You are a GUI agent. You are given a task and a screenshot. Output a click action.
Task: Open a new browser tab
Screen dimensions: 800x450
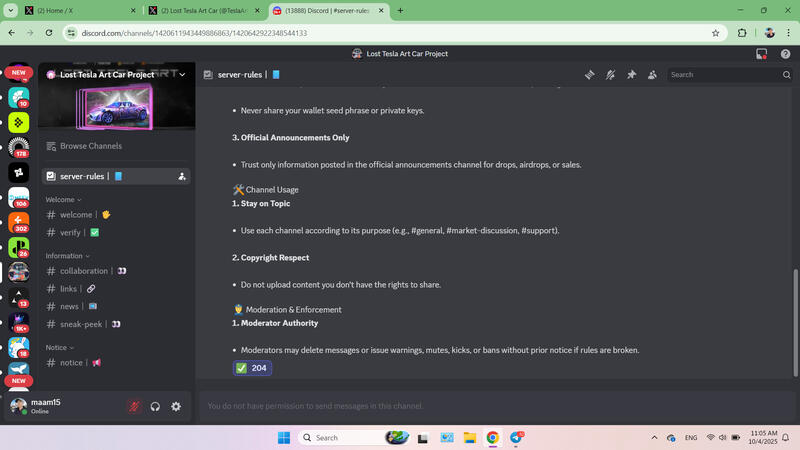click(401, 10)
